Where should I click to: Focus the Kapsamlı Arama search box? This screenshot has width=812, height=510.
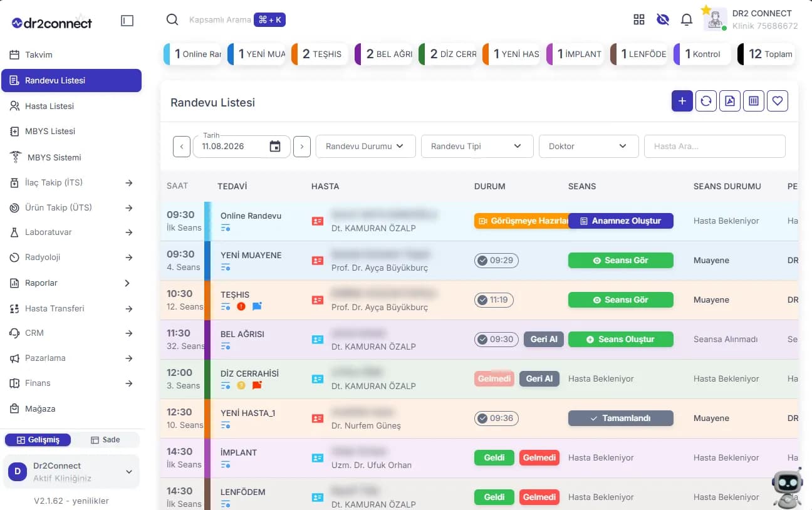click(220, 20)
